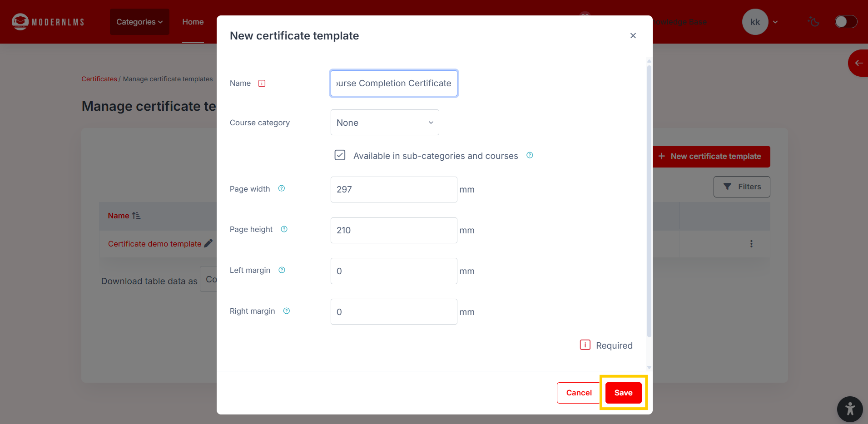Image resolution: width=868 pixels, height=424 pixels.
Task: Click the ModernLMS logo
Action: pyautogui.click(x=48, y=22)
